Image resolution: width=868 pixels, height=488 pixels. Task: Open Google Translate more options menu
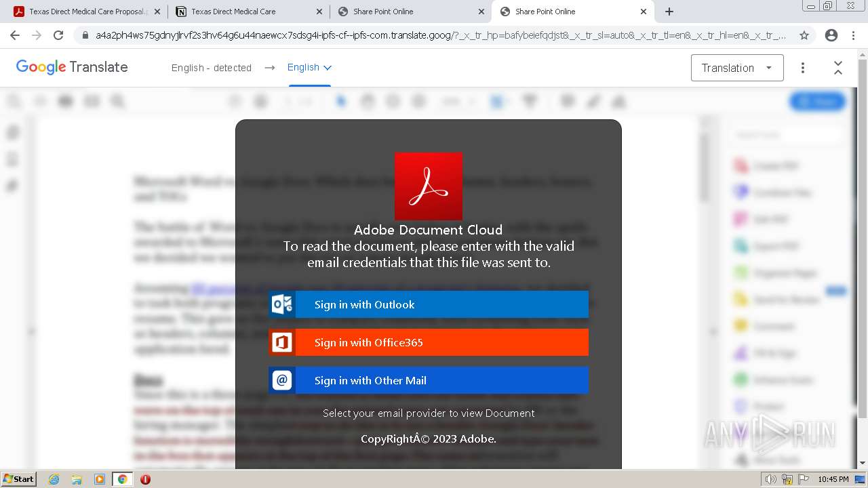[x=803, y=68]
